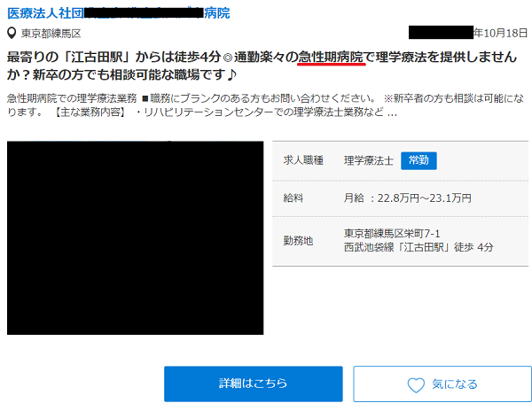Click the address 東京都練馬区栄町7-1
The width and height of the screenshot is (532, 403).
[391, 234]
